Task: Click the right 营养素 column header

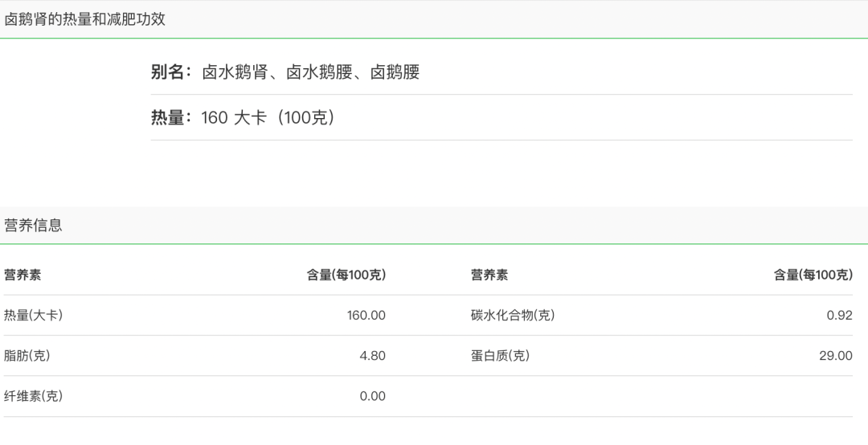Action: (x=489, y=275)
